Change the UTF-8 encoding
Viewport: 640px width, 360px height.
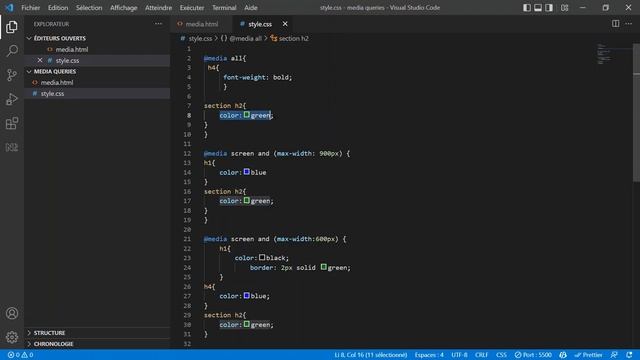click(459, 355)
